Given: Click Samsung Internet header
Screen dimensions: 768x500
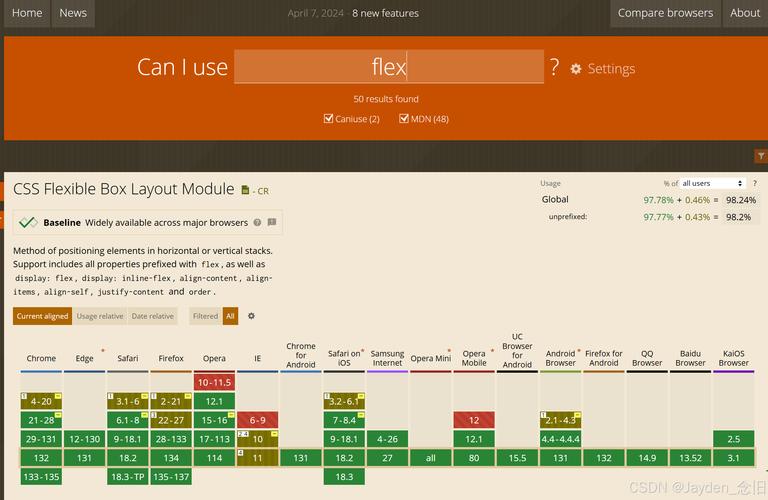Looking at the screenshot, I should [387, 358].
